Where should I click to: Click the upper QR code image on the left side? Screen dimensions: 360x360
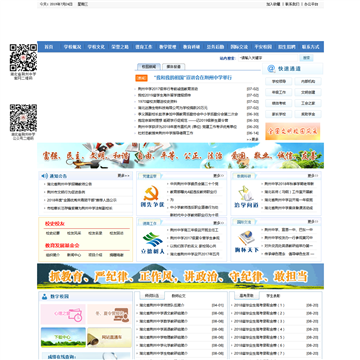pos(23,57)
